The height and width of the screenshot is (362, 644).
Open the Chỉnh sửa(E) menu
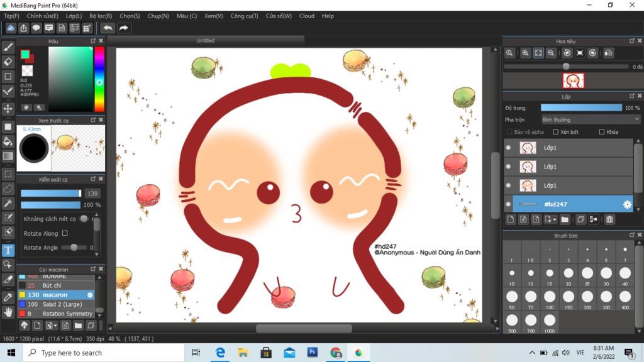click(x=42, y=16)
